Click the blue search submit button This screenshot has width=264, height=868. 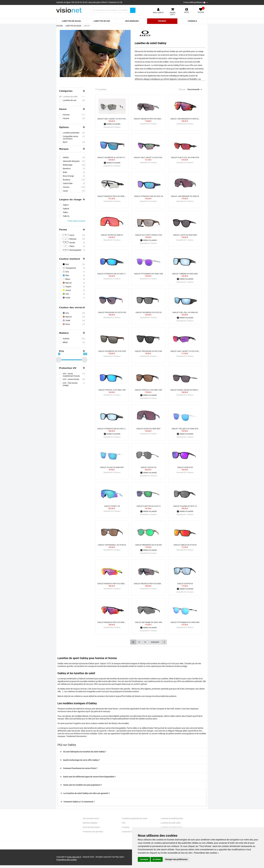(x=133, y=10)
